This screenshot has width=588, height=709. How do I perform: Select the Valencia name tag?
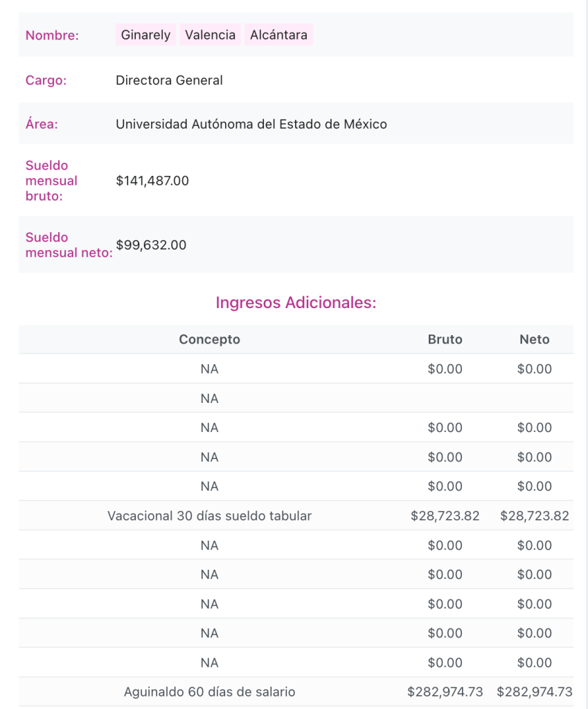click(210, 35)
